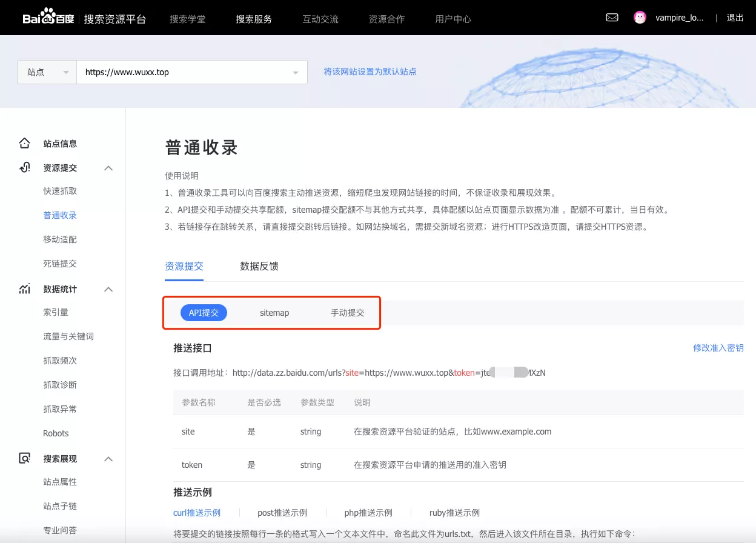Open 死链提交 in the sidebar
756x543 pixels.
point(60,264)
